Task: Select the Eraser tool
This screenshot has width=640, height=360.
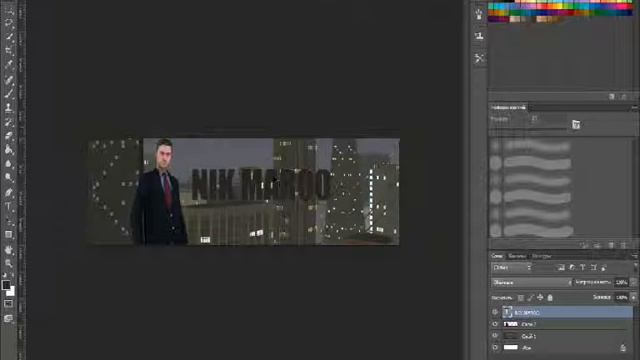Action: pyautogui.click(x=9, y=136)
